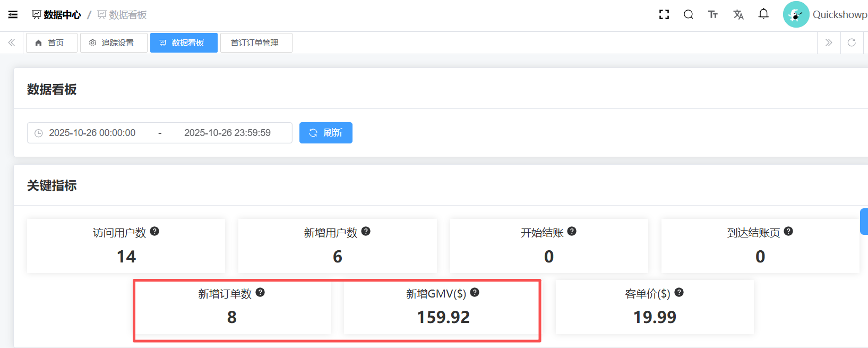The width and height of the screenshot is (868, 348).
Task: Open the notification bell
Action: [x=763, y=14]
